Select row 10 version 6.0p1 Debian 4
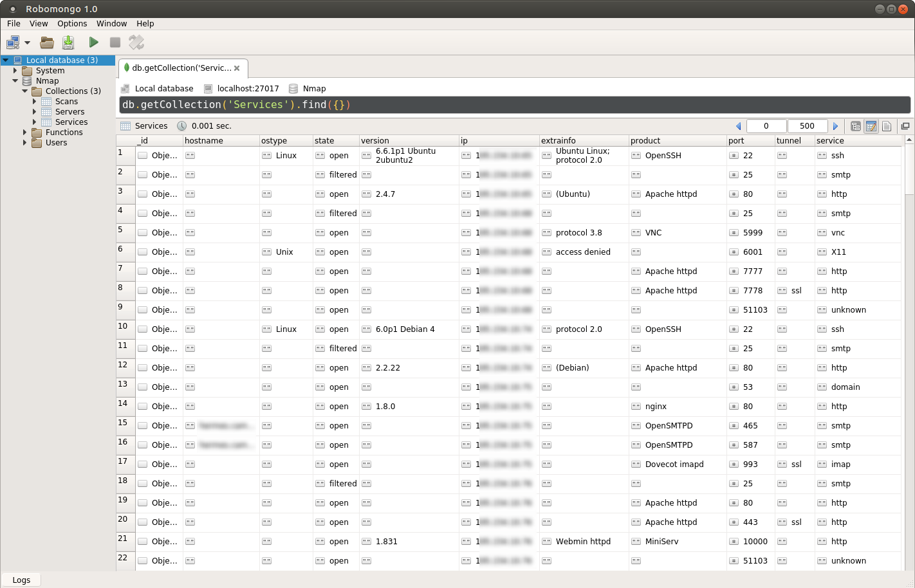This screenshot has width=915, height=588. tap(409, 329)
